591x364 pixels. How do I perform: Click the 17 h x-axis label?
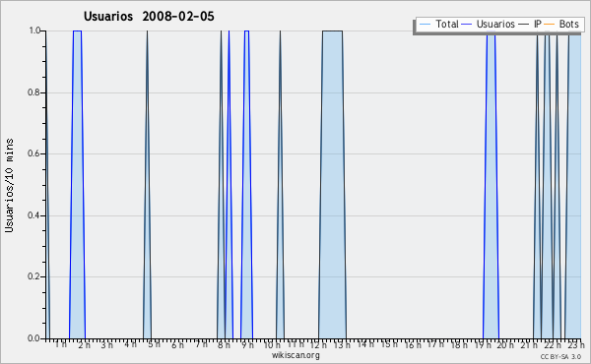pyautogui.click(x=435, y=344)
